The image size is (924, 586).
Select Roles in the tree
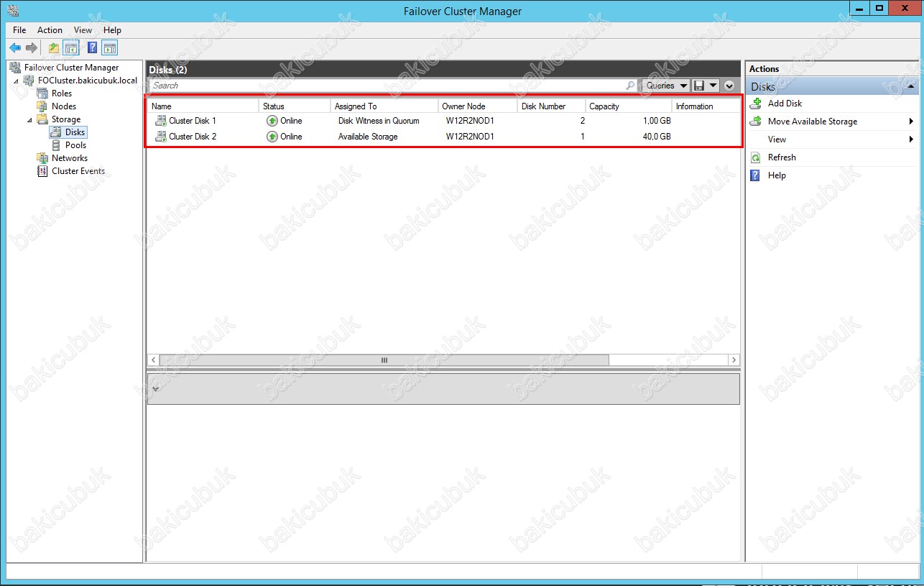point(62,93)
